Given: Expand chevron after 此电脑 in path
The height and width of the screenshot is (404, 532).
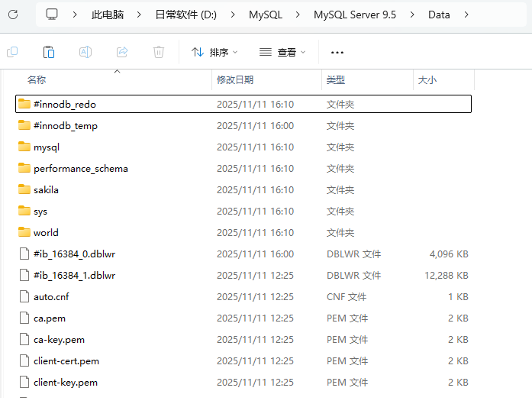Looking at the screenshot, I should pyautogui.click(x=139, y=15).
